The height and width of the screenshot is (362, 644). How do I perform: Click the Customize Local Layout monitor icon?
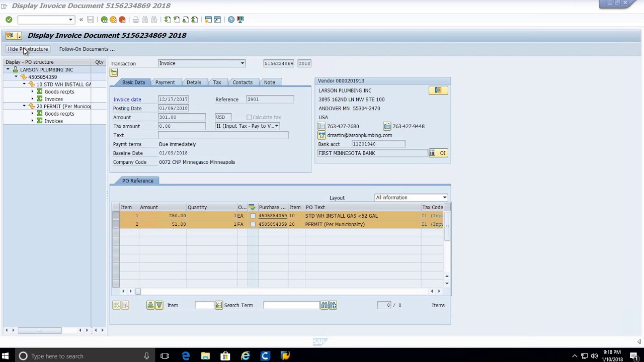pyautogui.click(x=240, y=20)
